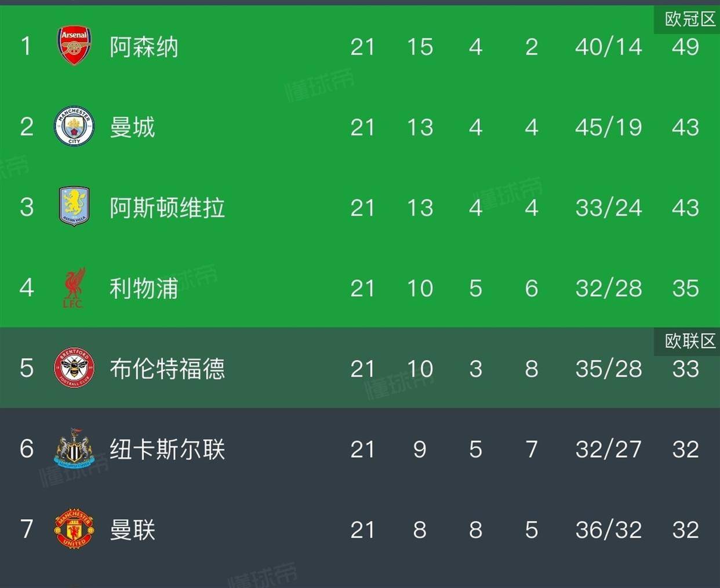Open team page for 阿森纳
Viewport: 720px width, 588px height.
tap(144, 47)
